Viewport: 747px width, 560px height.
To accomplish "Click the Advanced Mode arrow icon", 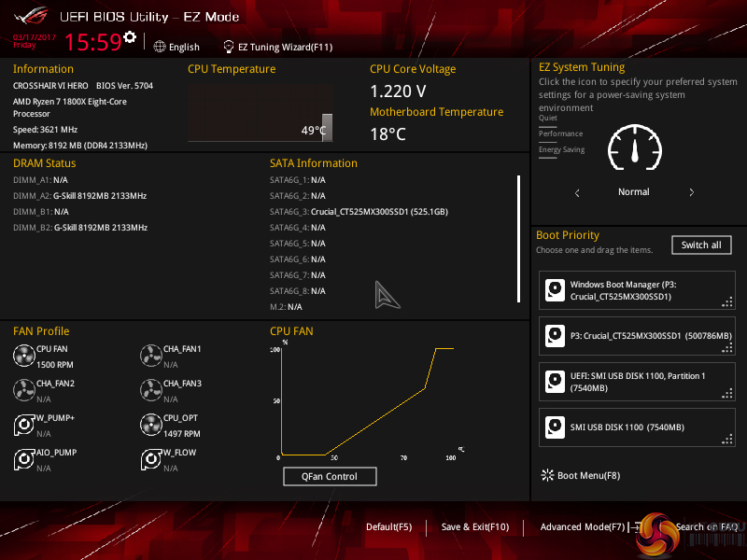I will point(635,526).
